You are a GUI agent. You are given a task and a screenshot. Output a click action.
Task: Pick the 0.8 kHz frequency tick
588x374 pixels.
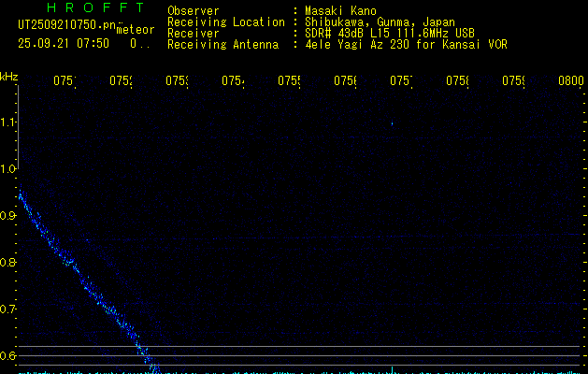click(8, 263)
